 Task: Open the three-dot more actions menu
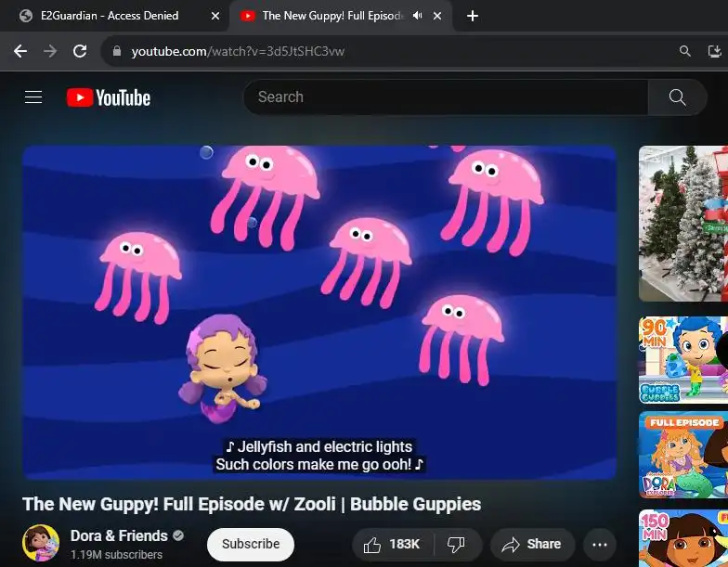coord(600,544)
